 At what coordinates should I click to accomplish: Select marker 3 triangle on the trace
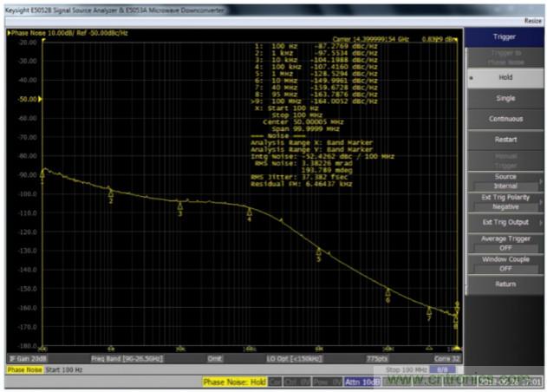click(180, 206)
